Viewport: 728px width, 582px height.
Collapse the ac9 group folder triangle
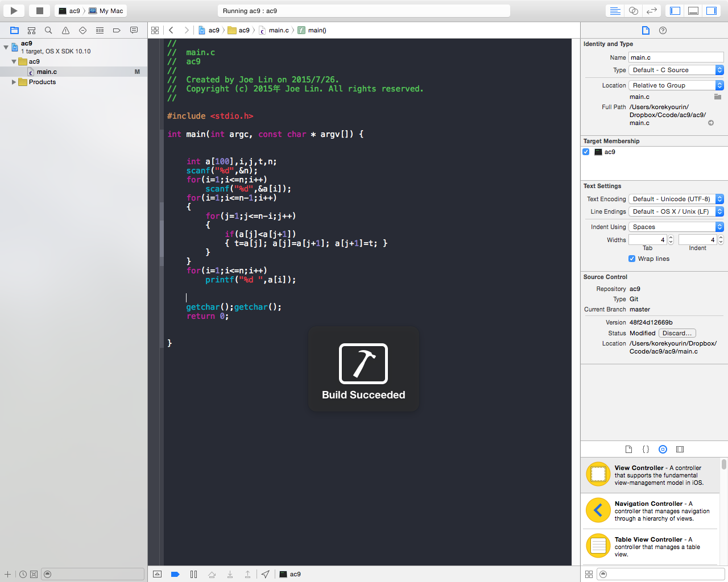pos(14,61)
